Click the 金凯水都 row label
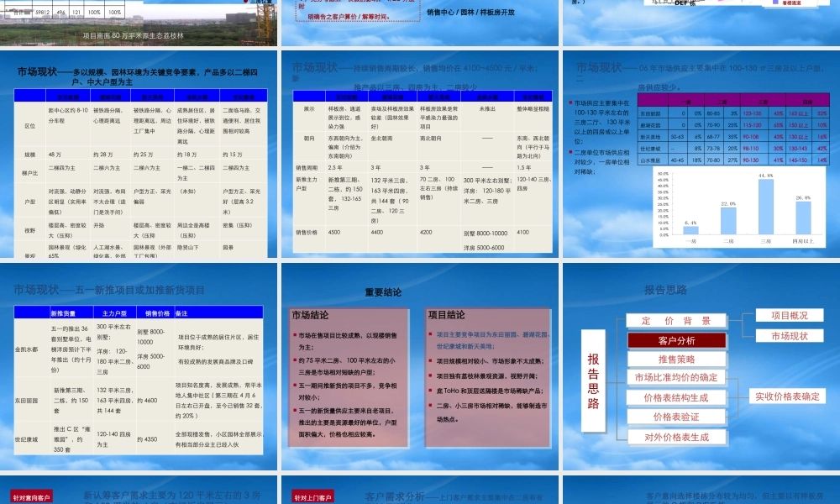Viewport: 840px width, 504px height. click(26, 349)
